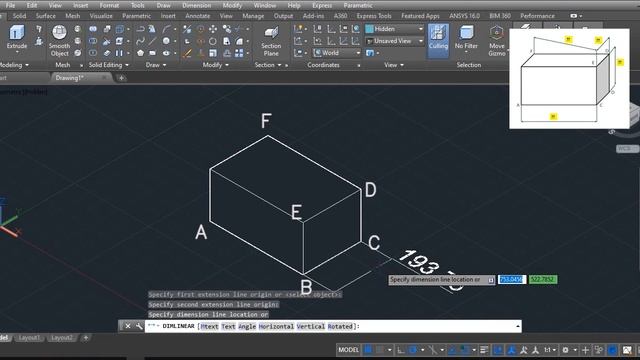Select the Drawing1* file tab
This screenshot has width=640, height=360.
[69, 78]
